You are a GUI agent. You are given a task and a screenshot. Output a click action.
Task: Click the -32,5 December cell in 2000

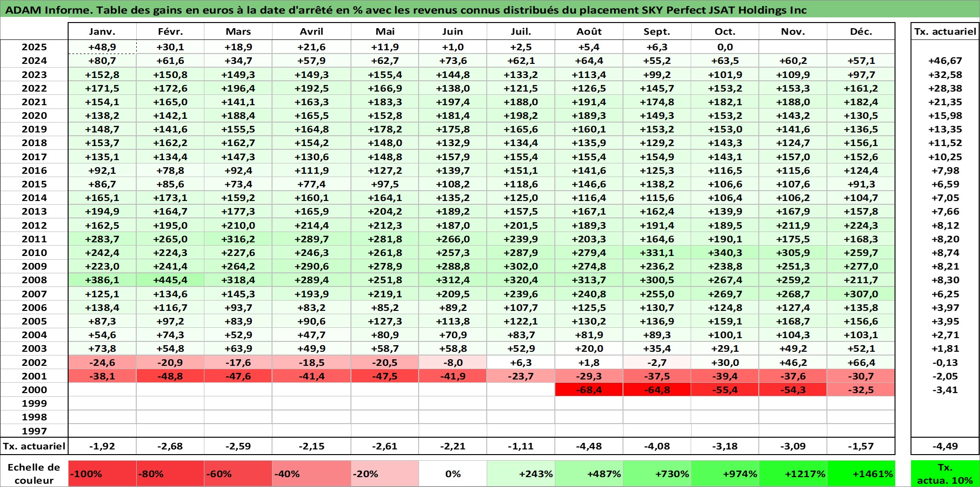(x=861, y=390)
